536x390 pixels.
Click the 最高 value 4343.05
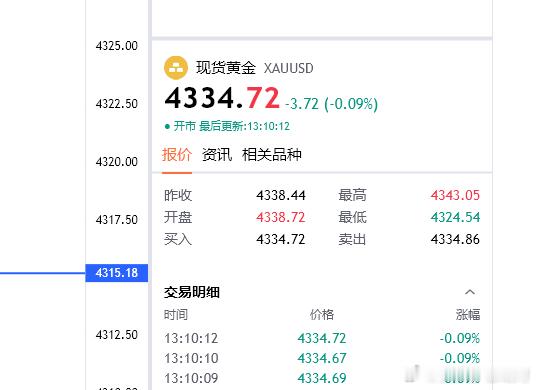click(455, 196)
